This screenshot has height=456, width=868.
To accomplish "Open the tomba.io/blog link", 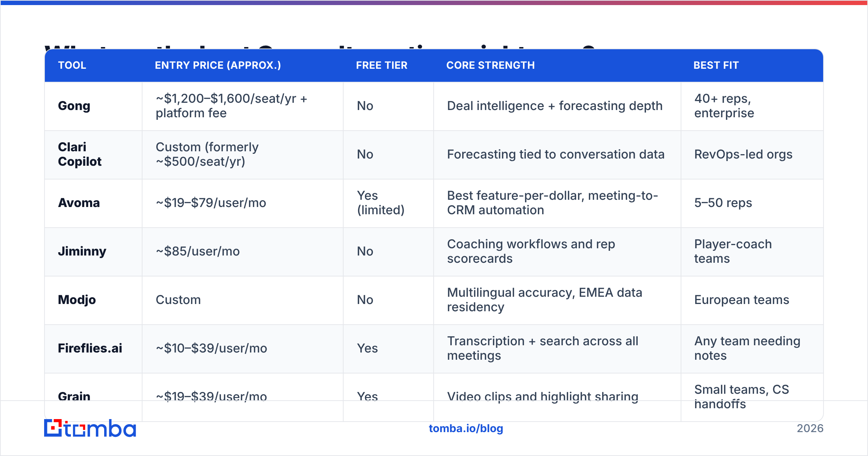I will 466,428.
